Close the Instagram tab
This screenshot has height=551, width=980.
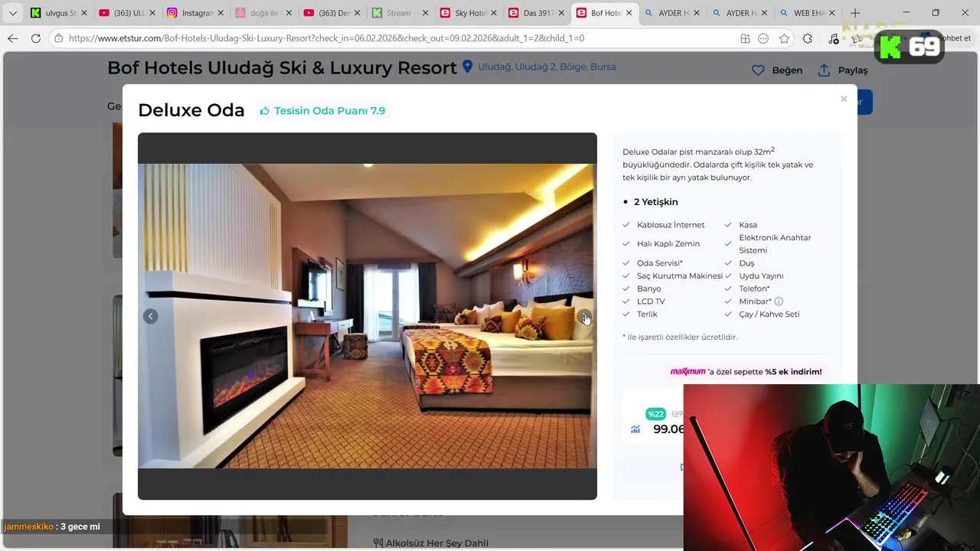pos(220,13)
